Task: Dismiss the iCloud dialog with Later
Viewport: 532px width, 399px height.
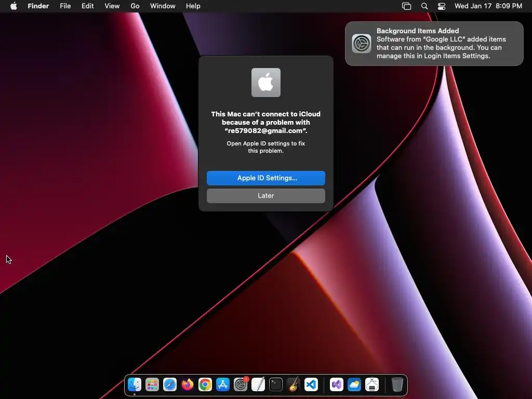Action: point(265,196)
